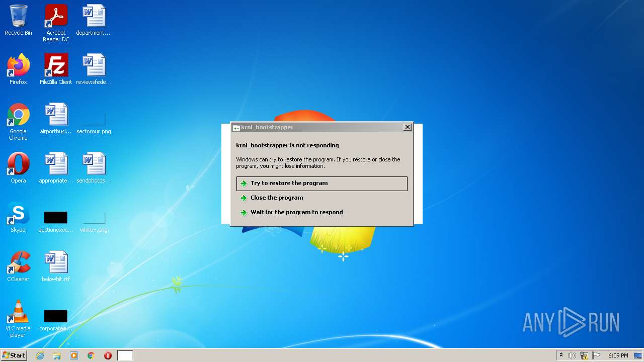The width and height of the screenshot is (644, 362).
Task: Select the sectorour.png file
Action: tap(94, 124)
